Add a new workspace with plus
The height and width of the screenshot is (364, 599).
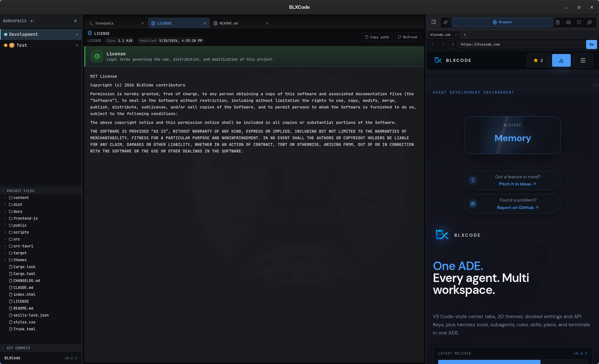32,21
